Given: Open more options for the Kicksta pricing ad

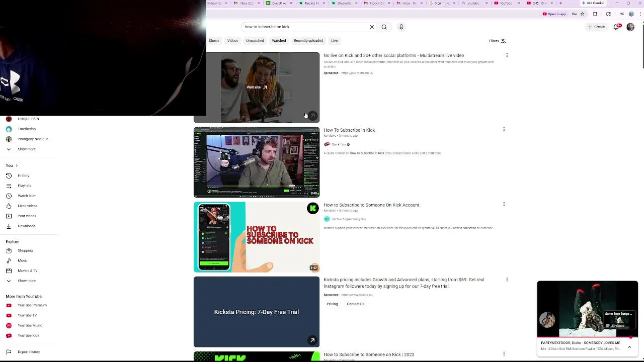Looking at the screenshot, I should click(507, 280).
